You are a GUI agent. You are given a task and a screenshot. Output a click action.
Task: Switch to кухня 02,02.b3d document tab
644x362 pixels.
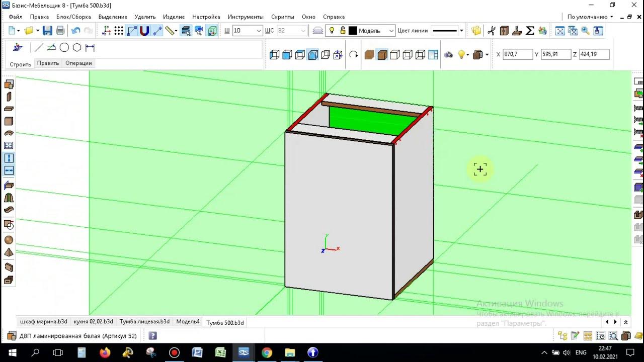coord(93,321)
